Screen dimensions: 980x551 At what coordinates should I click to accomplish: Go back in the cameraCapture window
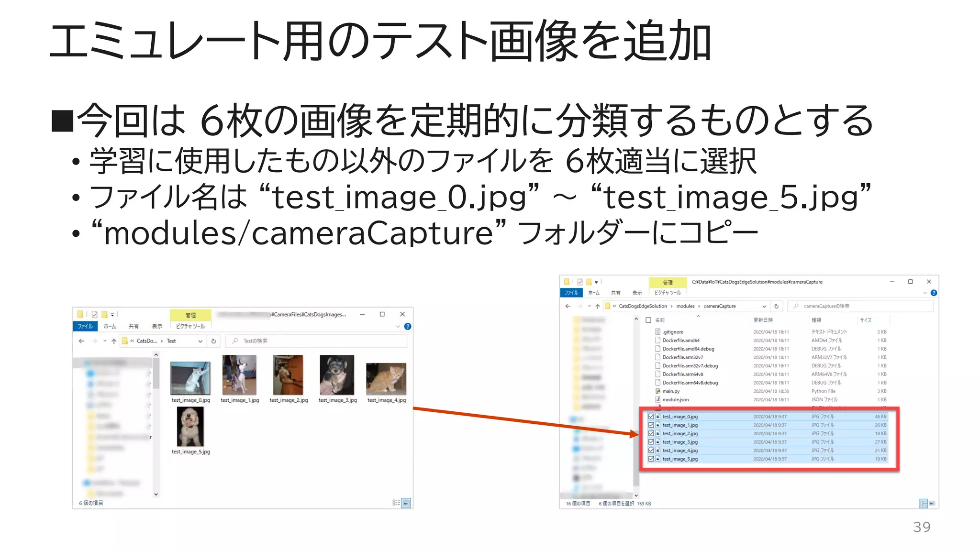pyautogui.click(x=568, y=306)
